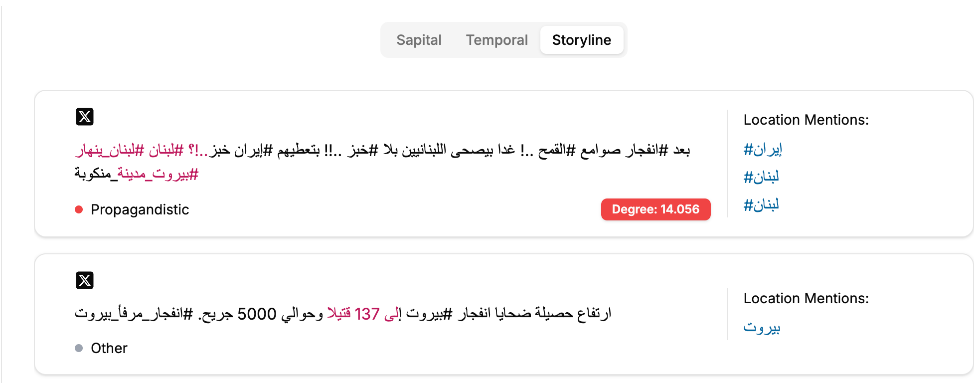Screen dimensions: 980x383
Task: Open the بيروت location mention link
Action: point(761,328)
